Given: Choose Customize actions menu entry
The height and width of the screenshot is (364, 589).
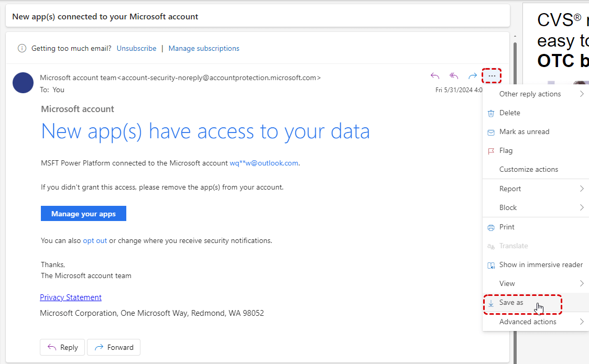Looking at the screenshot, I should [528, 169].
